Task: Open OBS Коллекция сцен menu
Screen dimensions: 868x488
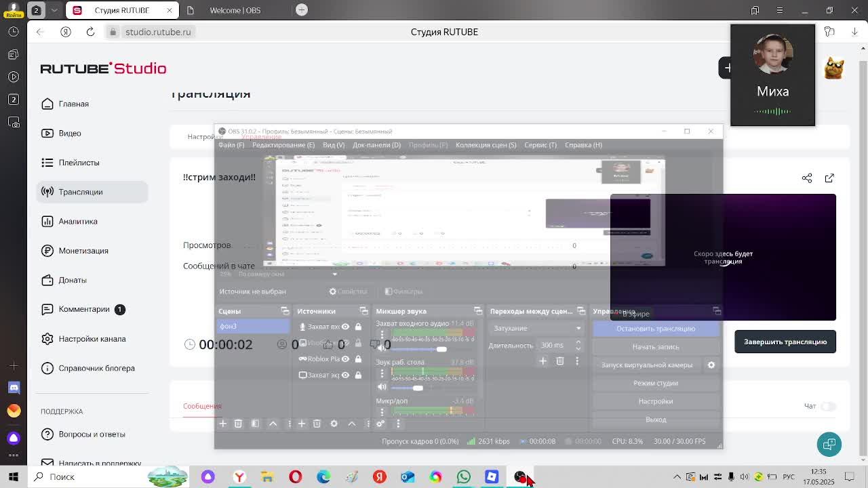Action: pos(486,145)
